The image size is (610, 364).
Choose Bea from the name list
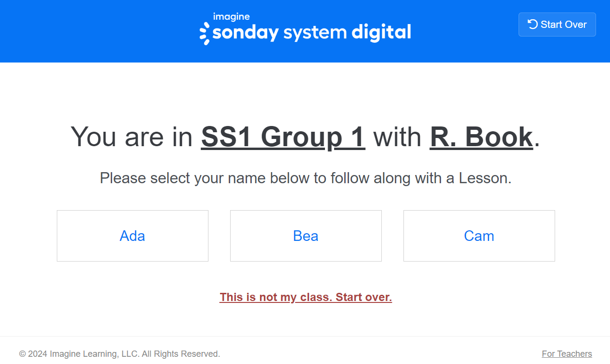point(306,236)
